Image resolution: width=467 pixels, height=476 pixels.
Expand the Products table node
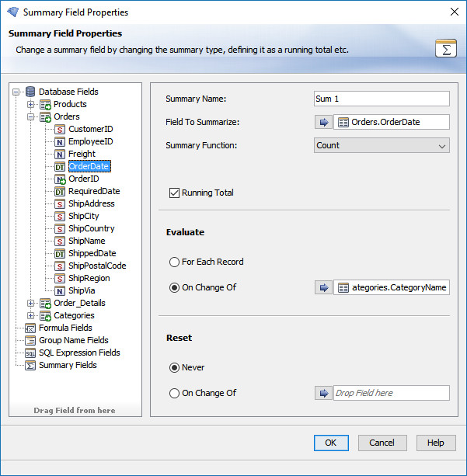coord(31,104)
